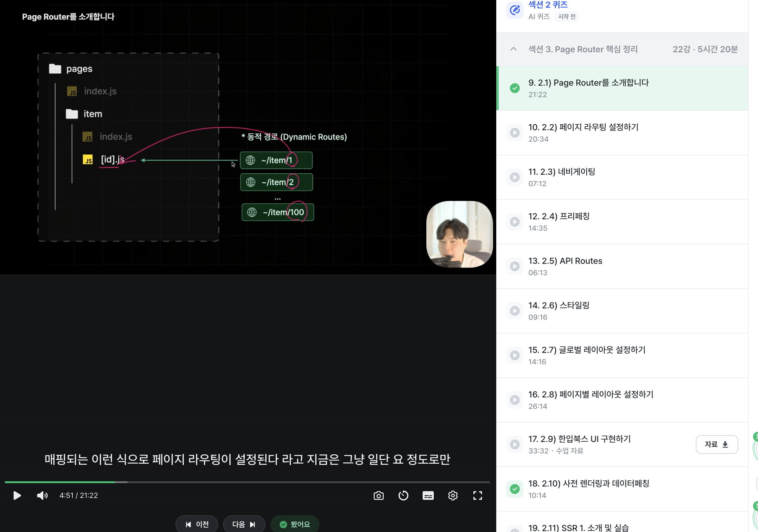Viewport: 758px width, 532px height.
Task: Open video settings gear icon
Action: click(453, 496)
